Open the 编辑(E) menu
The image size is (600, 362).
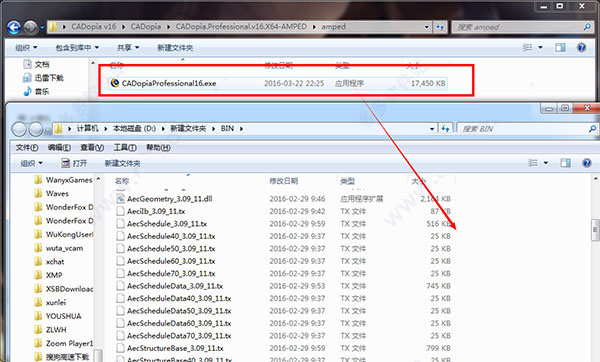pyautogui.click(x=59, y=147)
